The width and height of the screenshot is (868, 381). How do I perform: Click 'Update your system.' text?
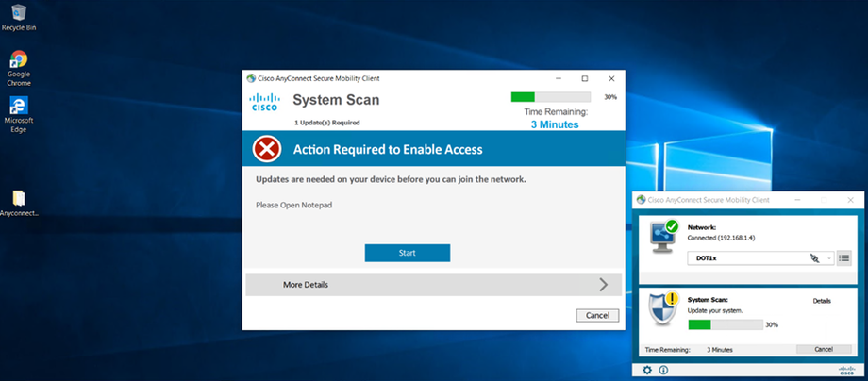tap(715, 311)
